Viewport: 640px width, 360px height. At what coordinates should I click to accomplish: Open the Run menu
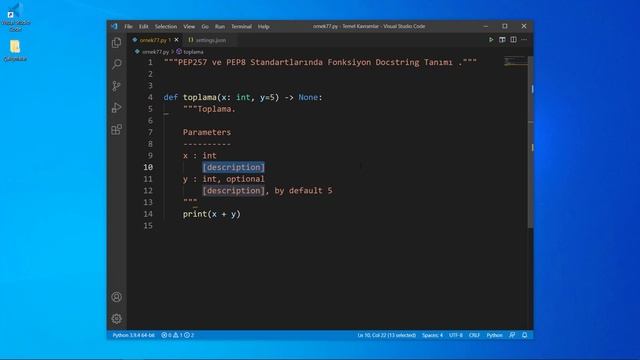(220, 26)
